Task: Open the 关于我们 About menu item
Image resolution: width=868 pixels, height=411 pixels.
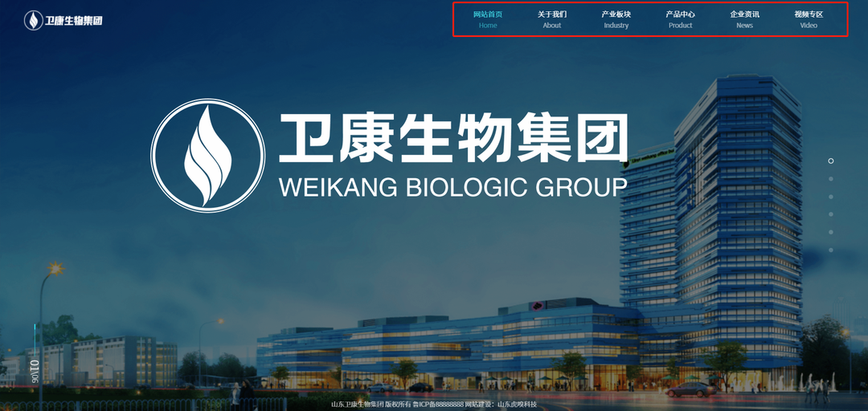Action: [x=552, y=19]
